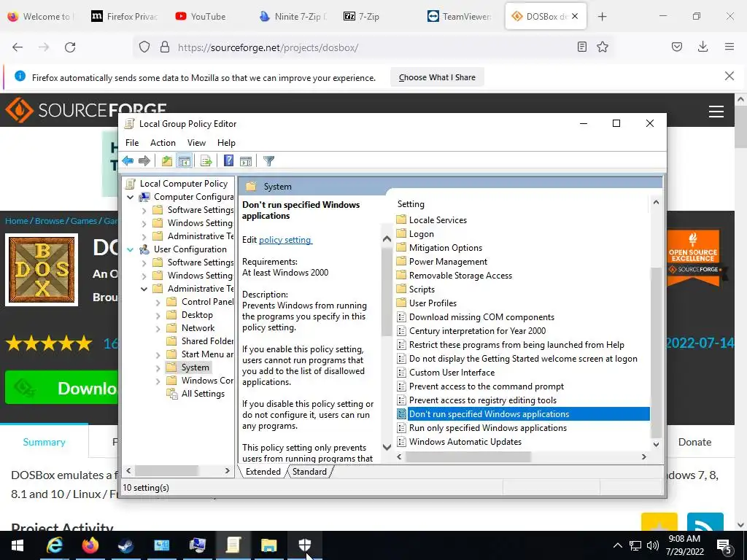Viewport: 747px width, 560px height.
Task: Click the Edit policy setting link
Action: (x=285, y=239)
